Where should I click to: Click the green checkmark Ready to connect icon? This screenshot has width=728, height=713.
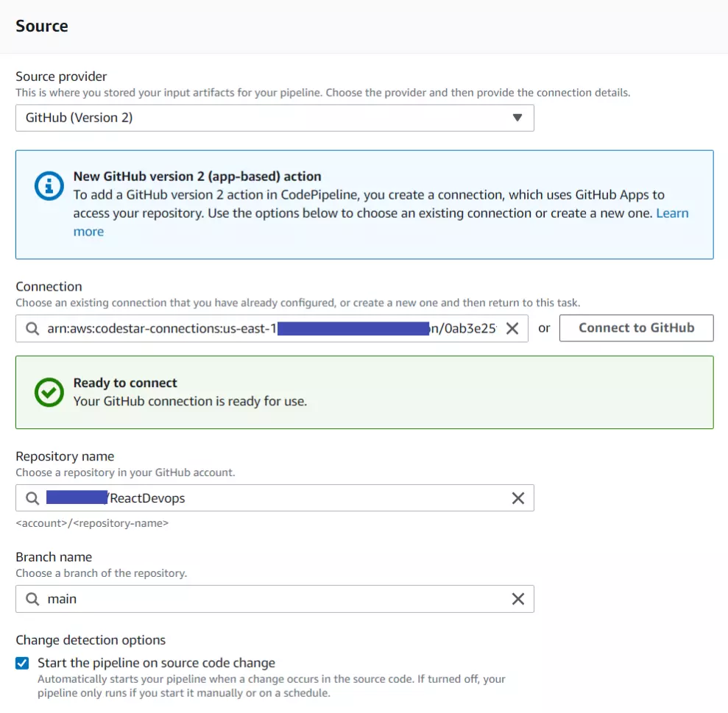coord(49,392)
